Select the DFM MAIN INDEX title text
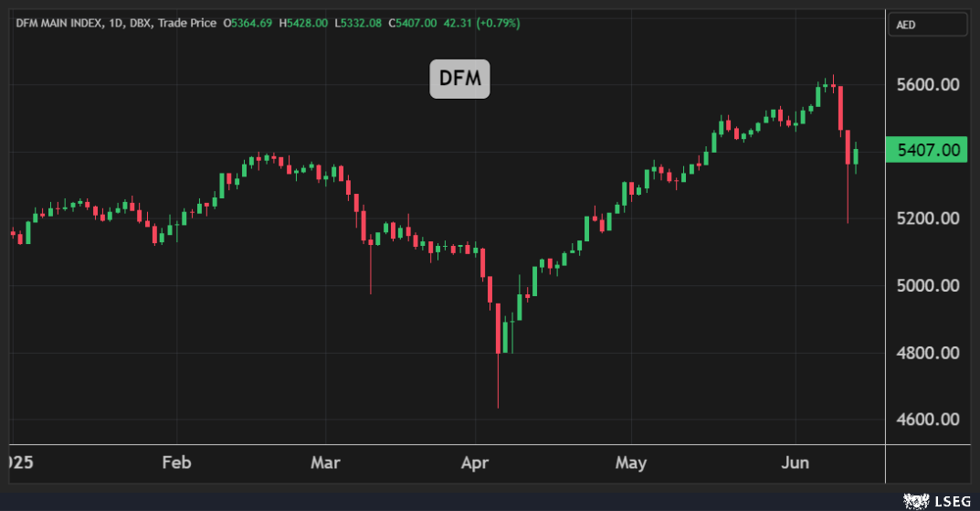This screenshot has height=511, width=980. coord(59,23)
